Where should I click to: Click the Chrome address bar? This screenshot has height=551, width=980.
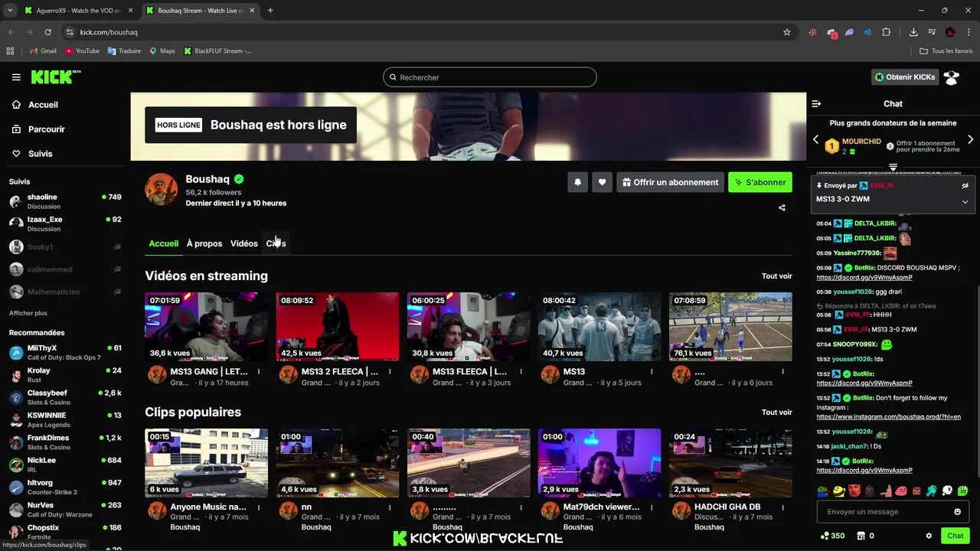pos(429,32)
